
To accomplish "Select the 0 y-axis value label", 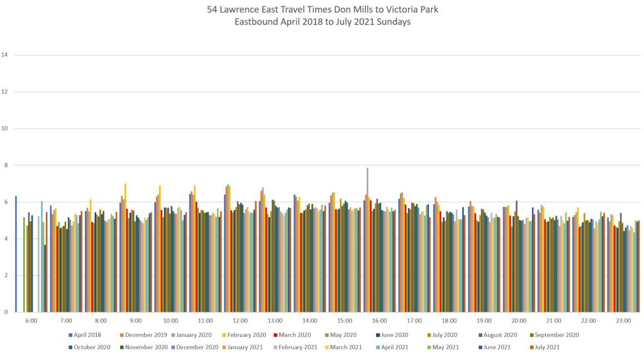I will pos(5,312).
